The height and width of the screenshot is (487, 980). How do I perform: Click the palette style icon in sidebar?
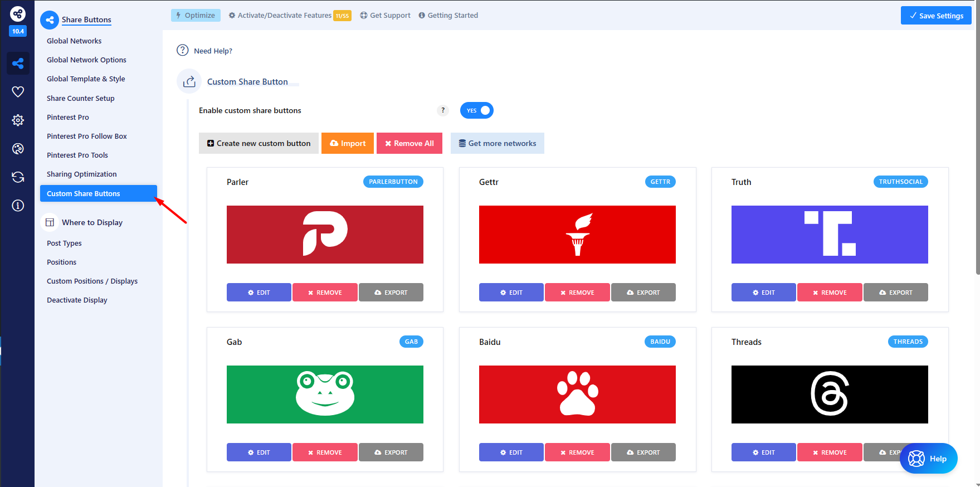click(x=18, y=148)
